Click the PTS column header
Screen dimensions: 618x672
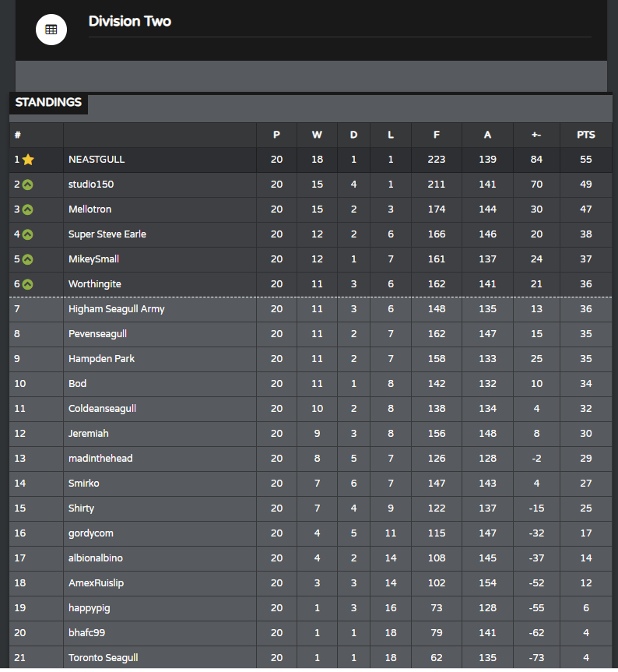tap(586, 135)
